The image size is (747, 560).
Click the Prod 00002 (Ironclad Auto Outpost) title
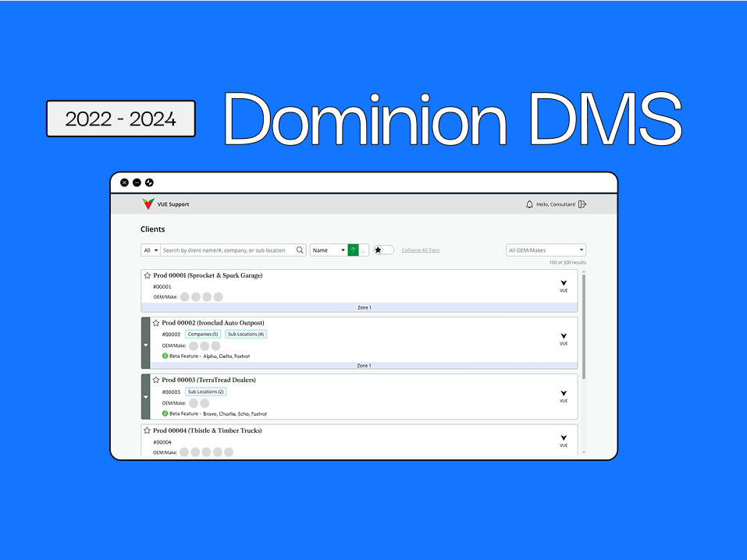tap(213, 323)
